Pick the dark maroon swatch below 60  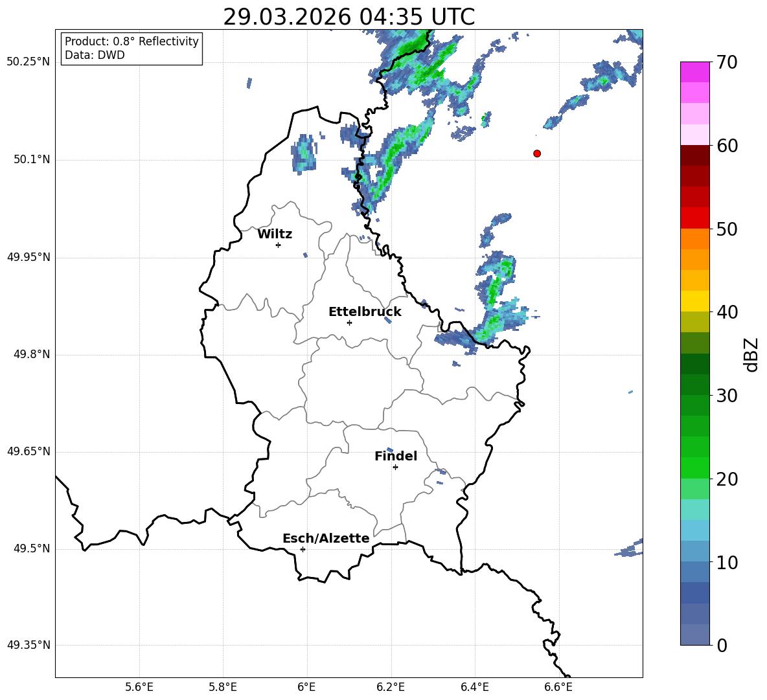(695, 155)
